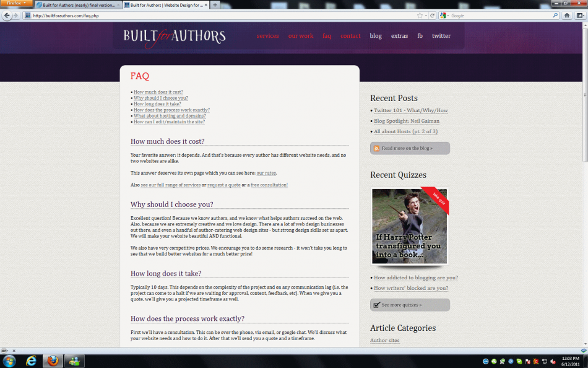Image resolution: width=588 pixels, height=368 pixels.
Task: Open Internet Explorer from the taskbar
Action: 31,361
